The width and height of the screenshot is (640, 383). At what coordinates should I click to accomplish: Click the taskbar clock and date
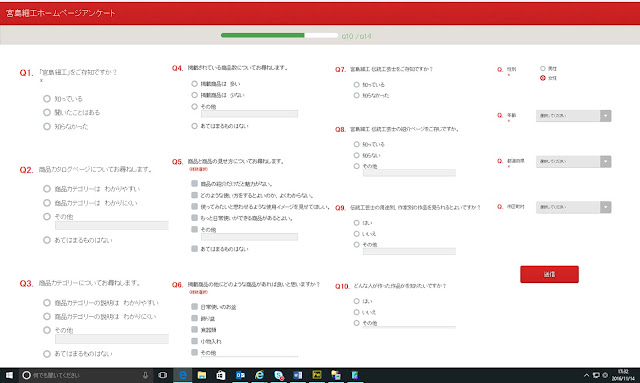click(x=622, y=375)
